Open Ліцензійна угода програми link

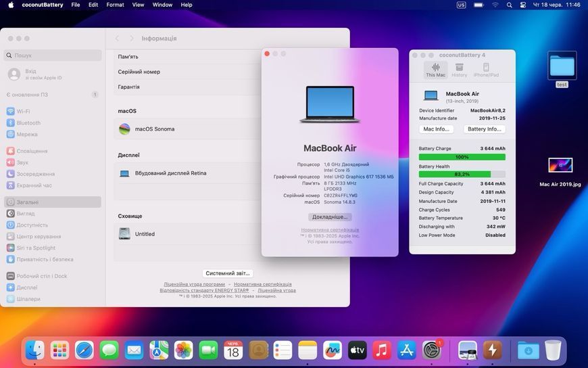click(194, 284)
